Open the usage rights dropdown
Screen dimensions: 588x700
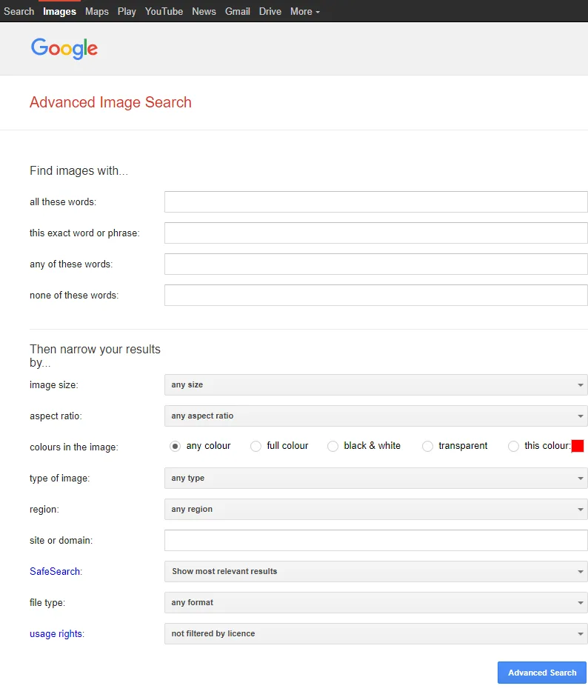(375, 633)
